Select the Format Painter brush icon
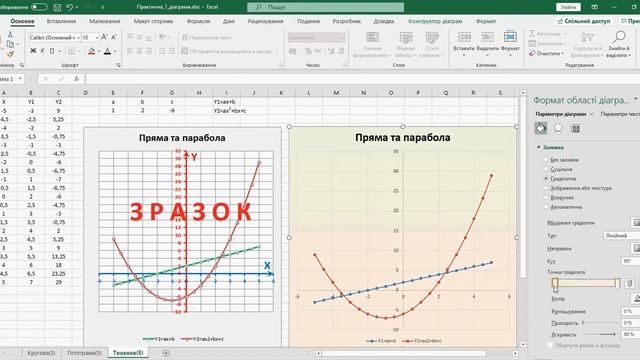Screen dimensions: 640x360 click(10, 54)
